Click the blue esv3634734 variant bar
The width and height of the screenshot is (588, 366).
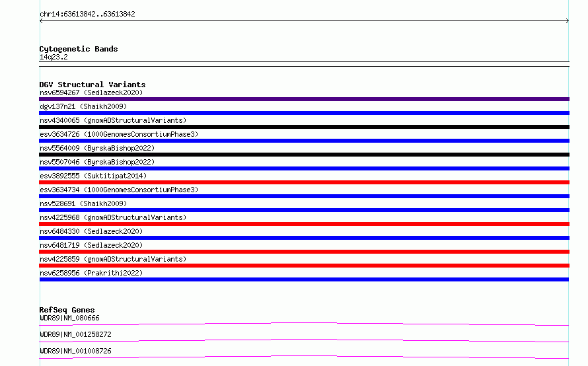tap(304, 196)
